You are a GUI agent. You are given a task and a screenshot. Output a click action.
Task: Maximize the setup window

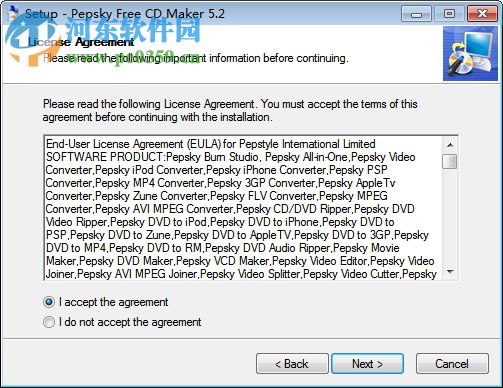coord(449,14)
